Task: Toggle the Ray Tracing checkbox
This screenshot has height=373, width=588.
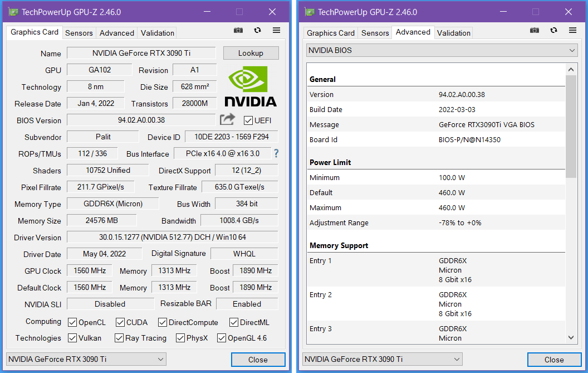Action: pyautogui.click(x=119, y=338)
